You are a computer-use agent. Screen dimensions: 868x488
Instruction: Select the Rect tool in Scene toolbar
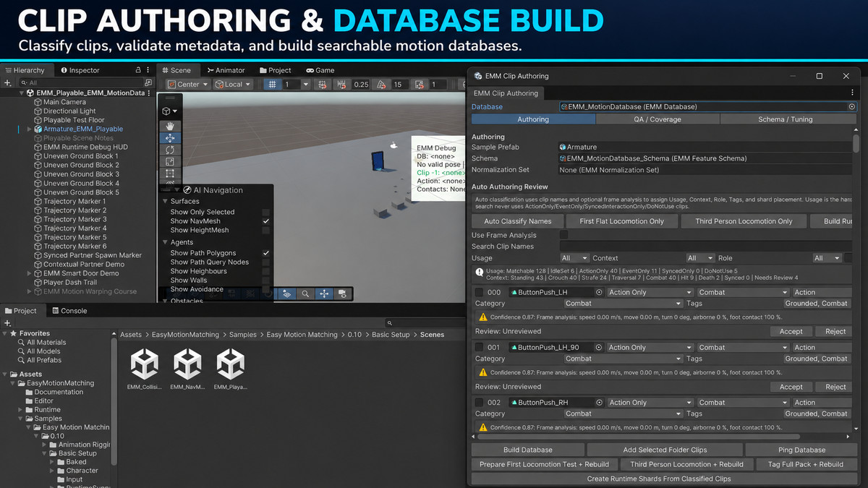pyautogui.click(x=170, y=174)
